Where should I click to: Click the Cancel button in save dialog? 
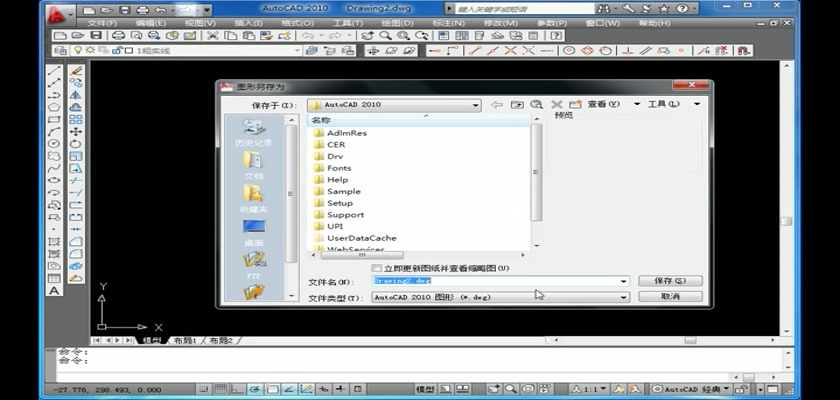click(x=670, y=296)
